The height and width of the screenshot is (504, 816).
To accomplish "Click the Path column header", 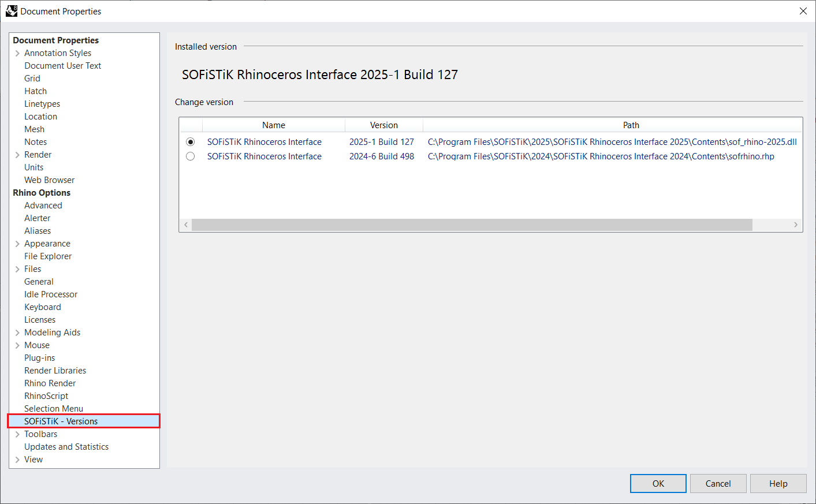I will 613,125.
